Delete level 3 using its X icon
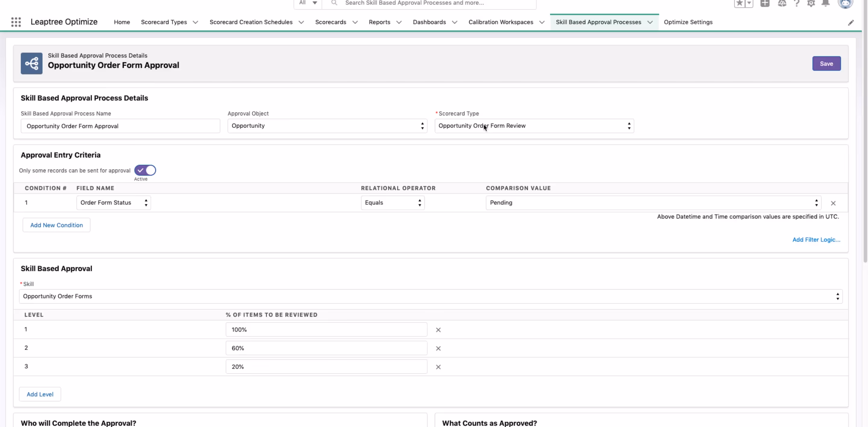The image size is (868, 427). pyautogui.click(x=438, y=367)
